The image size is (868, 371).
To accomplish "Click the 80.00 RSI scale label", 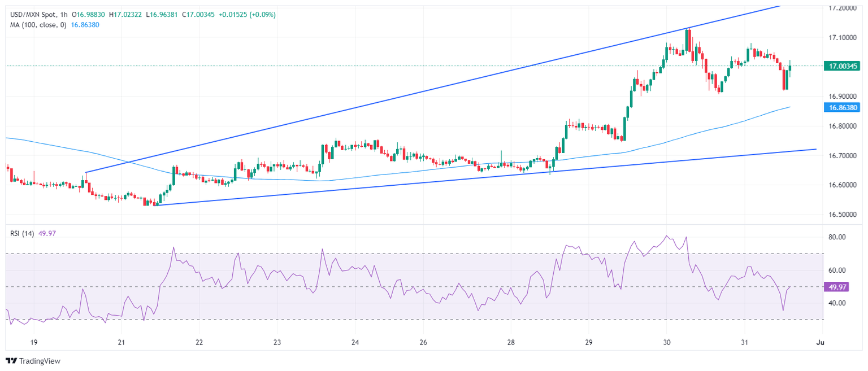I will [x=837, y=237].
